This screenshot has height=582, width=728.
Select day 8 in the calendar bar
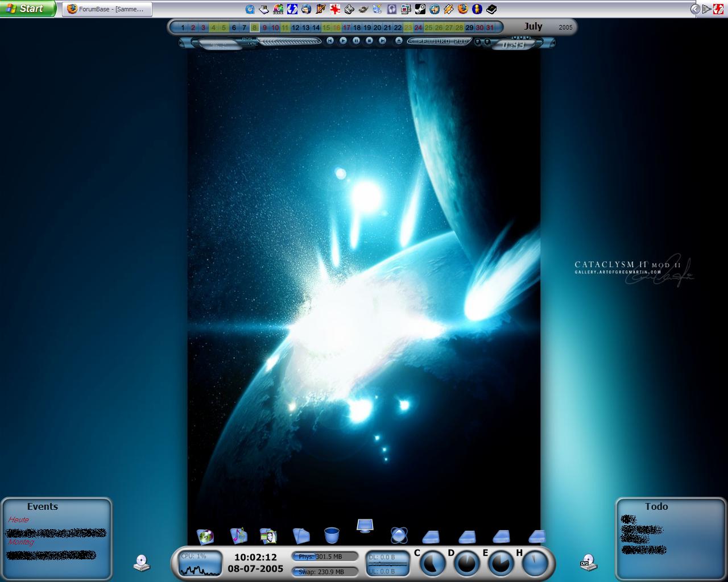pos(254,27)
